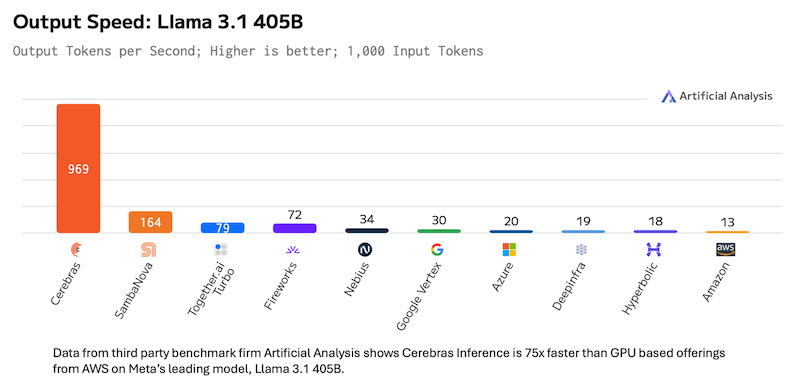The image size is (800, 392).
Task: Click the chart subtitle about tokens per second
Action: 248,51
